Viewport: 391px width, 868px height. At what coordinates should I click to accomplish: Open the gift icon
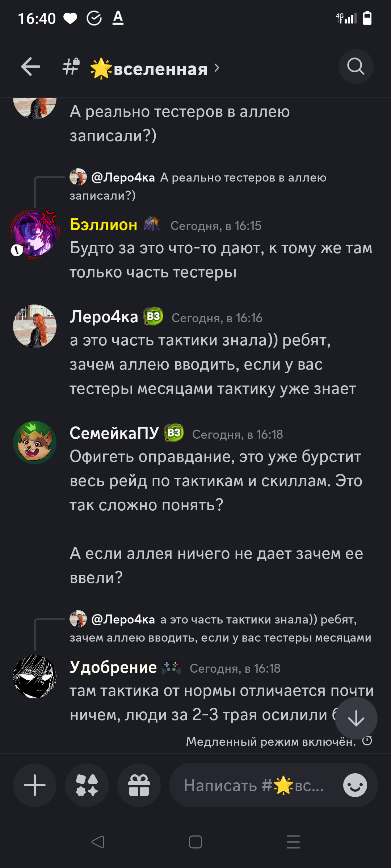139,785
